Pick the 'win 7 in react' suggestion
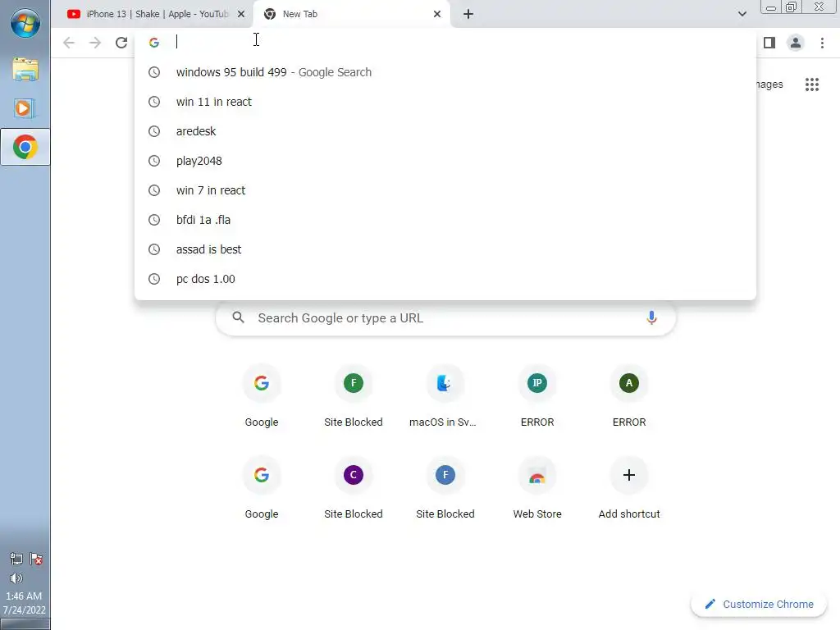Viewport: 840px width, 630px height. coord(445,190)
